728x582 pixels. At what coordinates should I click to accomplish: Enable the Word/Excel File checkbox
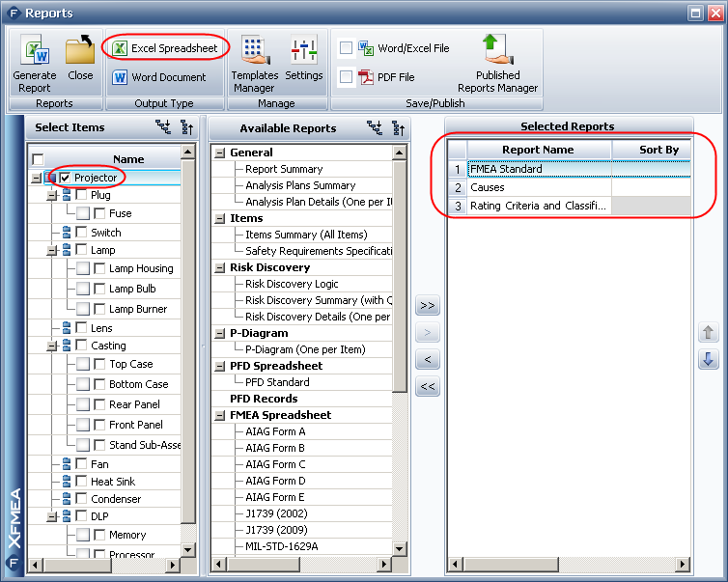click(x=346, y=48)
